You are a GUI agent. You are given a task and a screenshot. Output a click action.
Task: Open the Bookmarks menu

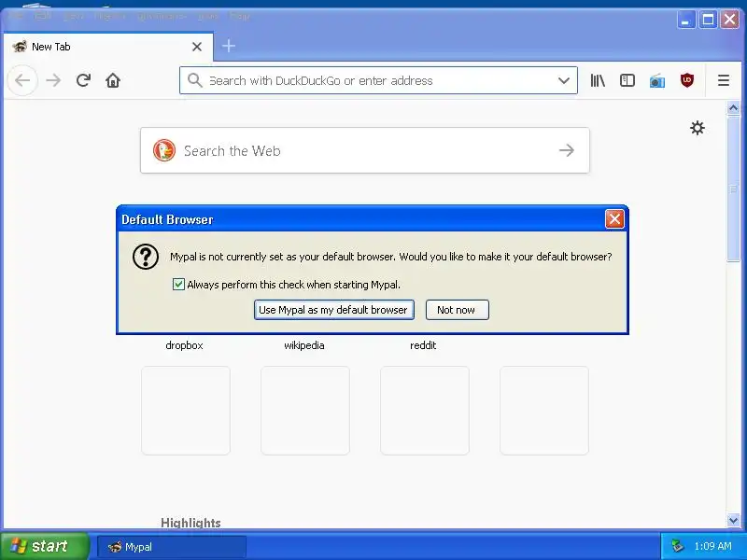tap(161, 16)
